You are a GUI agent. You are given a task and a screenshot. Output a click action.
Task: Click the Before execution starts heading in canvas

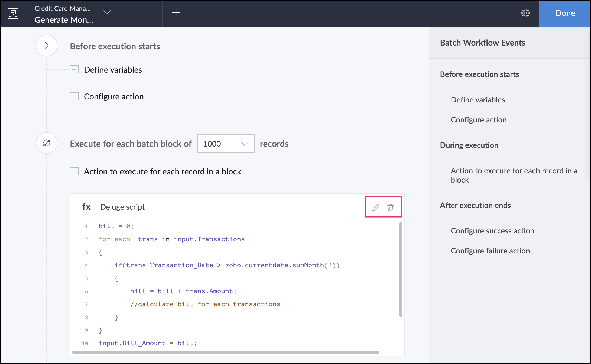point(115,46)
